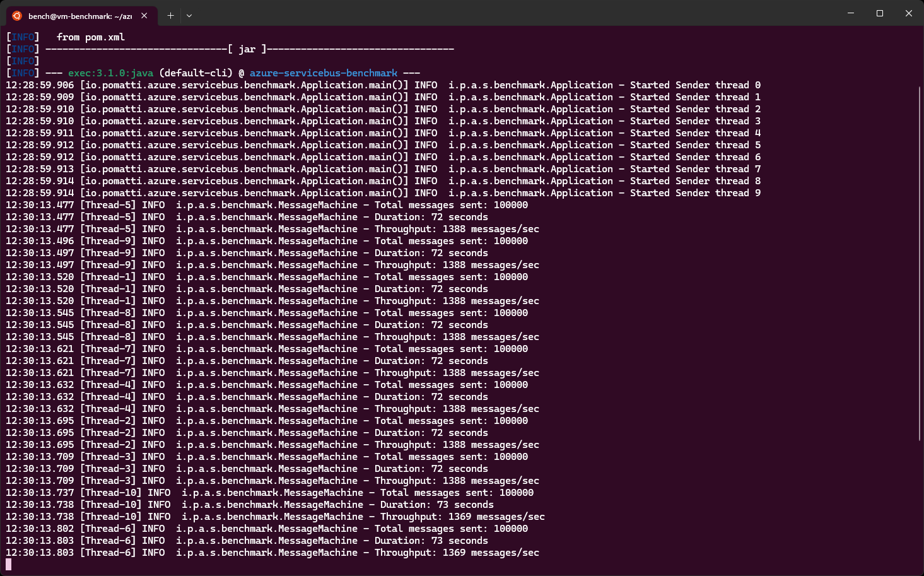The width and height of the screenshot is (924, 576).
Task: Click line "Started Sender thread 0"
Action: tap(383, 85)
